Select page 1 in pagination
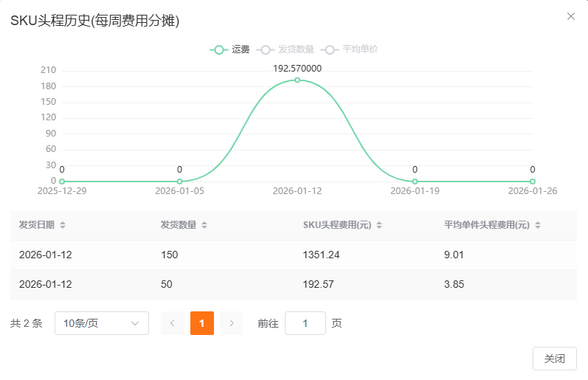This screenshot has height=380, width=588. (202, 323)
